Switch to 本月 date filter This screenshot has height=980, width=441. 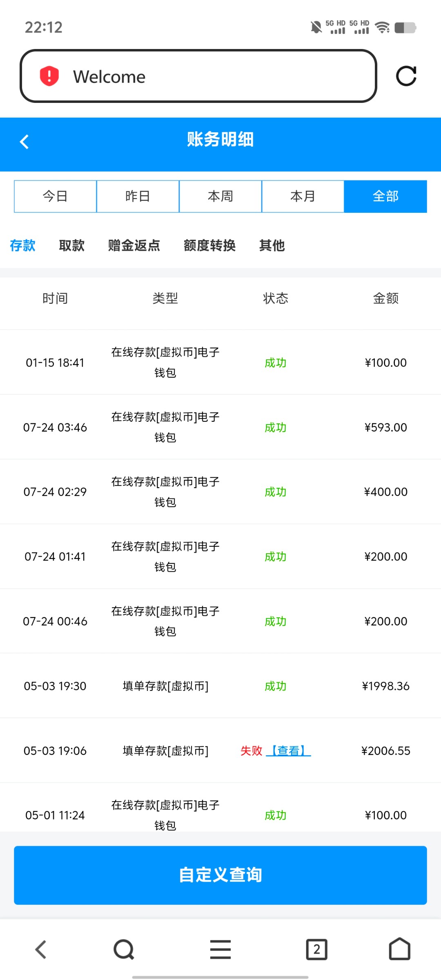click(303, 196)
